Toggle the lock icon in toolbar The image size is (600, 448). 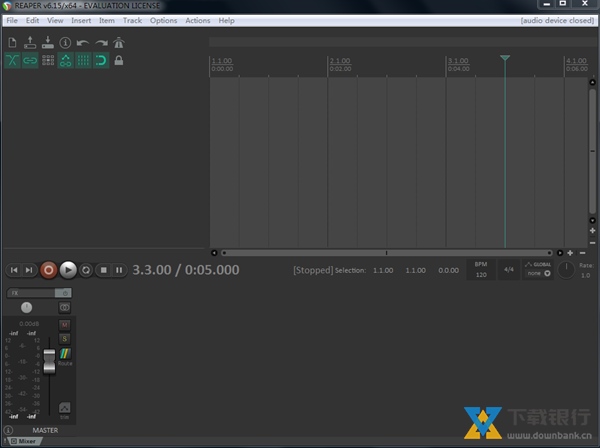(119, 61)
